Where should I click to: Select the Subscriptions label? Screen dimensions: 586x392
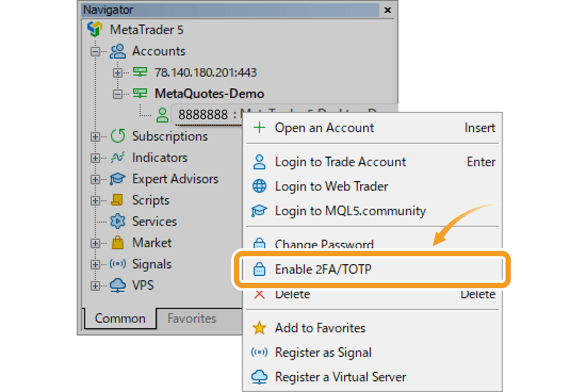[170, 136]
